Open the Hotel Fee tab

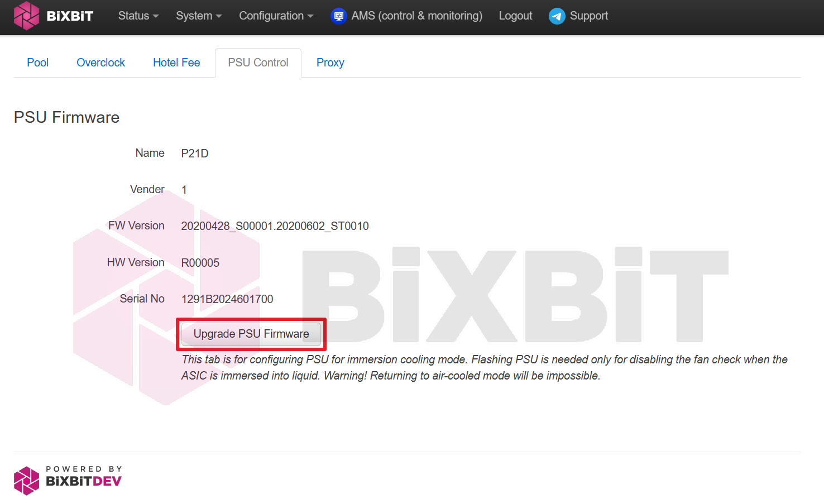[176, 63]
